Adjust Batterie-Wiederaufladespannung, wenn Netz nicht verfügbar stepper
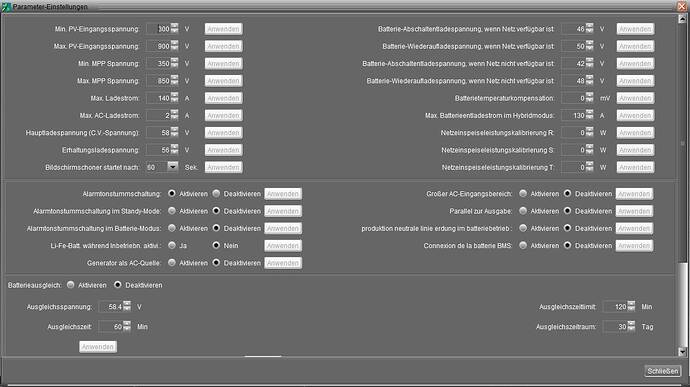 590,81
